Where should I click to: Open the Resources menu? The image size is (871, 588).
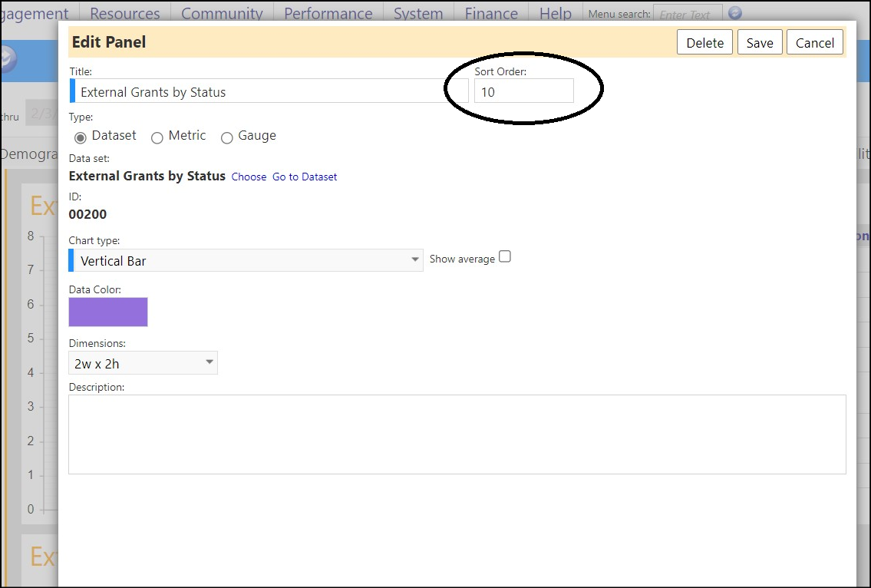125,13
